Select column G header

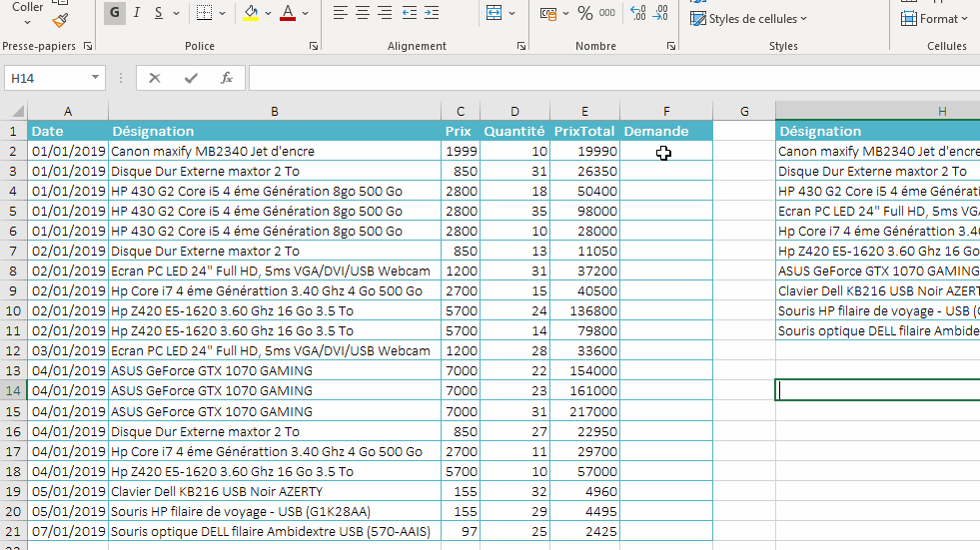click(x=744, y=111)
